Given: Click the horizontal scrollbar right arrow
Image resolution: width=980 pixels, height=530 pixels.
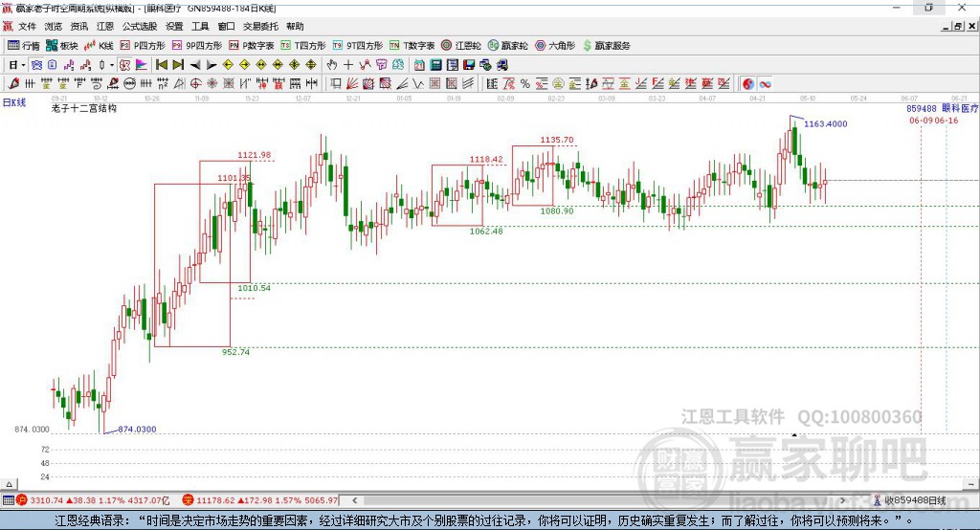Looking at the screenshot, I should 842,500.
